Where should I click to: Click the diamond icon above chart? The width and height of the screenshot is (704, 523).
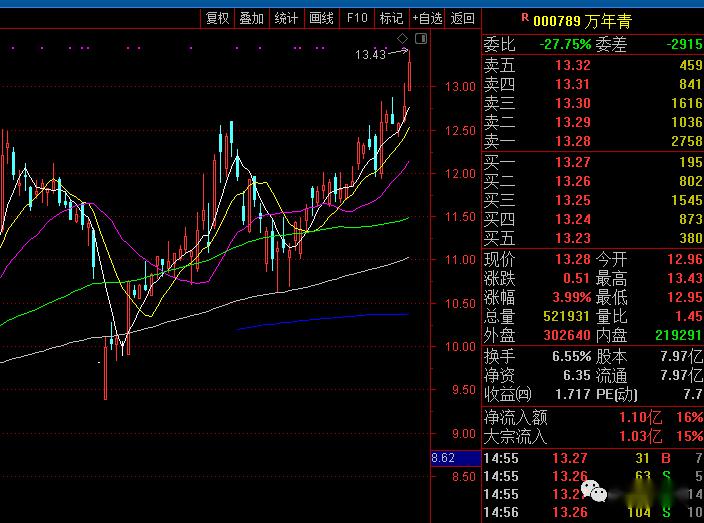point(402,39)
